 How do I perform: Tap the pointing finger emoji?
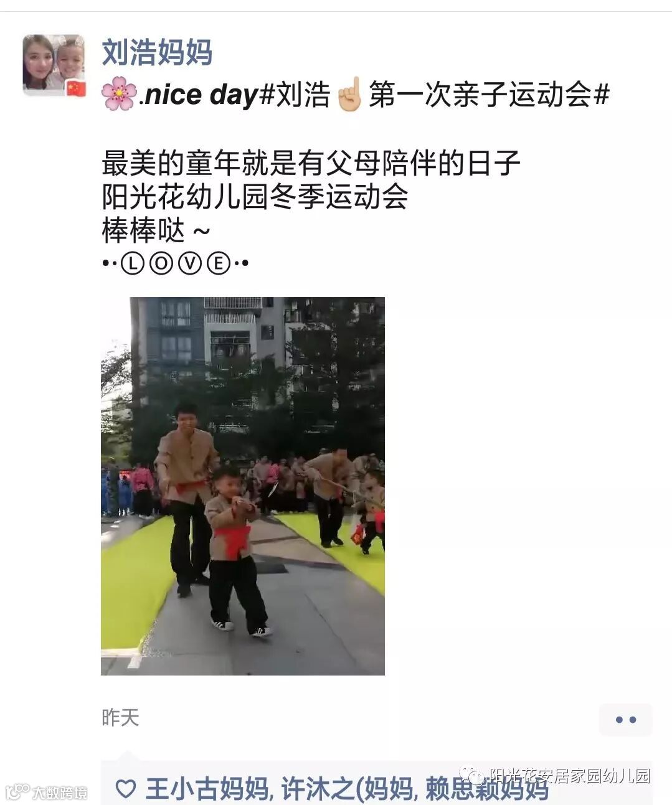[x=349, y=96]
